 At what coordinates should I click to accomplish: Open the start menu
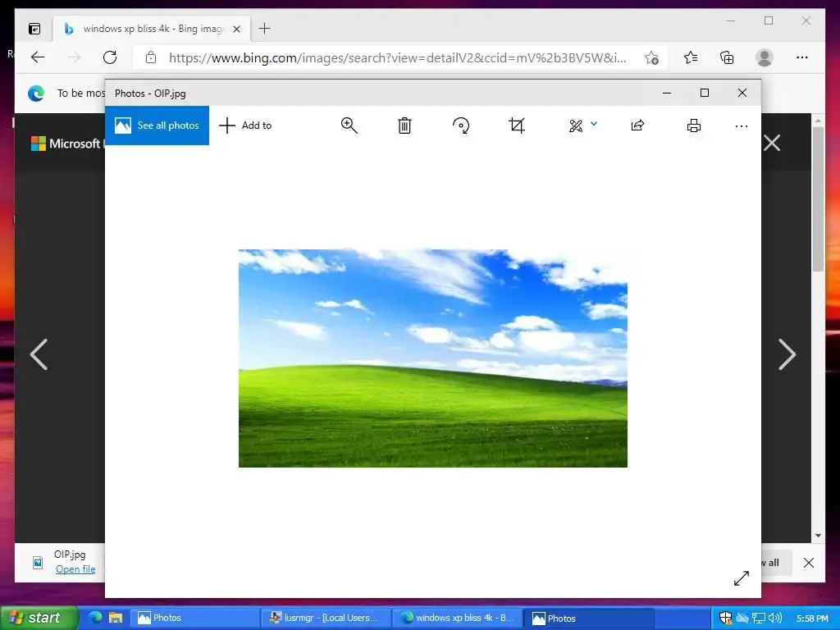[x=39, y=618]
